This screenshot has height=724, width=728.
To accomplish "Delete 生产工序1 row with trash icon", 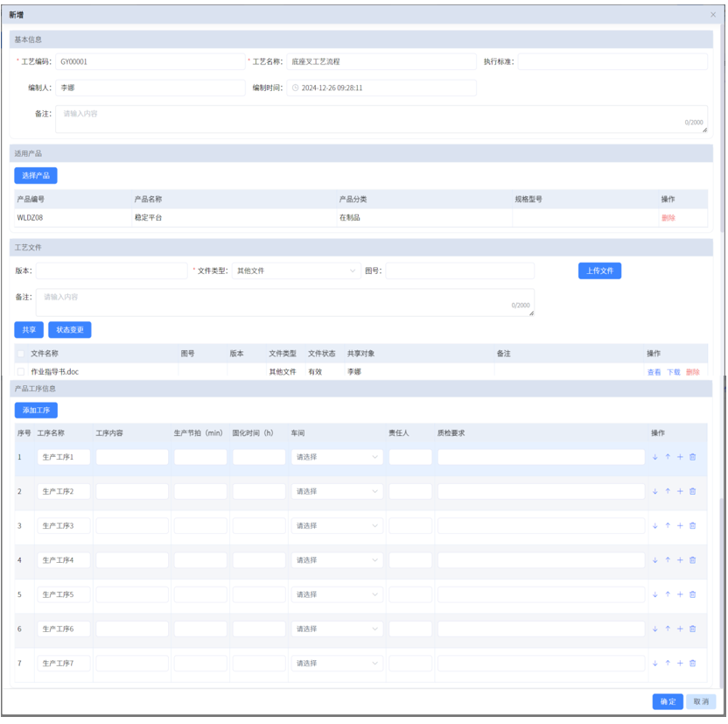I will pyautogui.click(x=692, y=457).
